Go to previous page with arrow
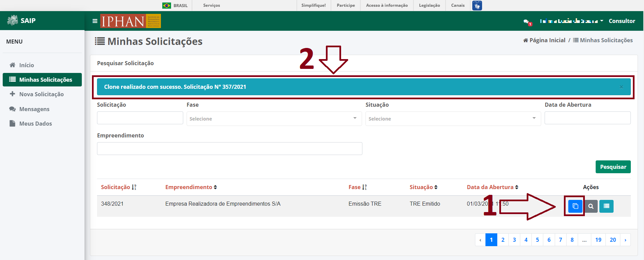The width and height of the screenshot is (644, 260). tap(480, 240)
